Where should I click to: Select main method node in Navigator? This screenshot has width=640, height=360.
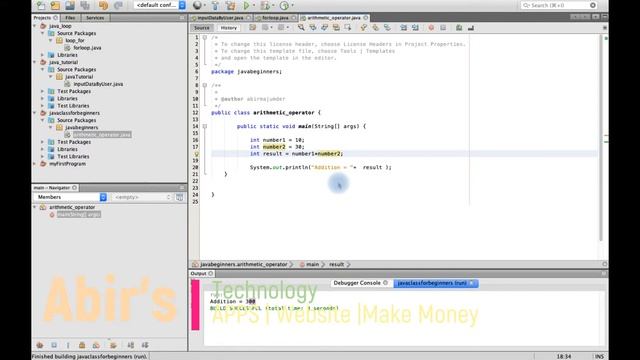79,215
